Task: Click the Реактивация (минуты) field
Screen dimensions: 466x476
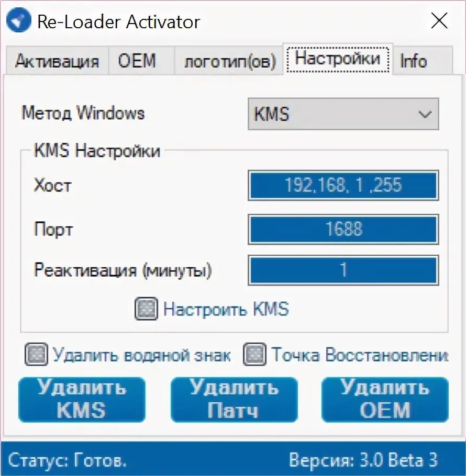Action: (x=343, y=270)
